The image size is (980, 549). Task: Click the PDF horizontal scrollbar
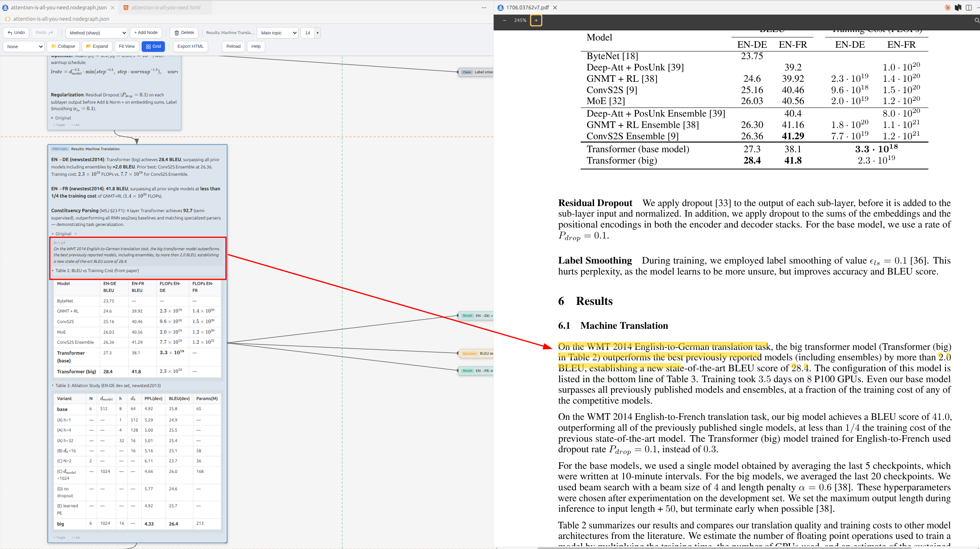tap(724, 547)
